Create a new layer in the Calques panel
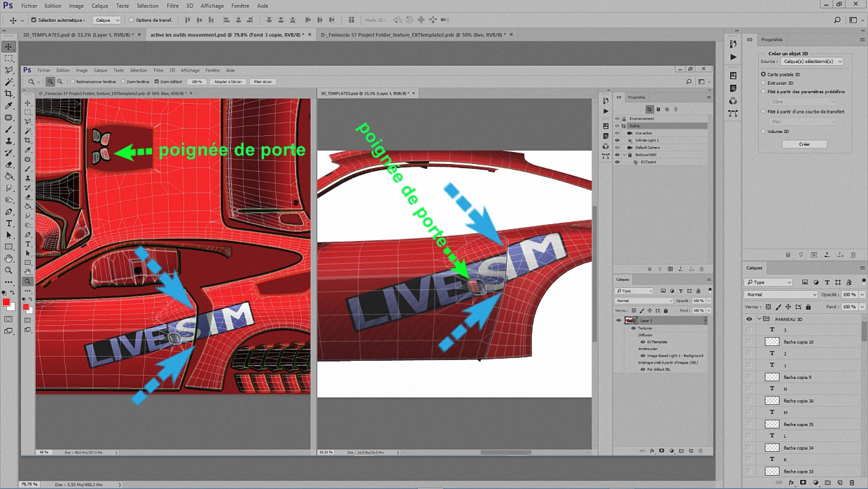This screenshot has height=489, width=868. point(840,483)
